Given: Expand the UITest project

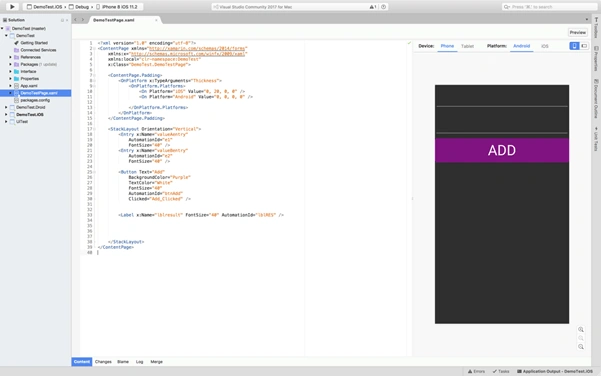Looking at the screenshot, I should point(6,122).
